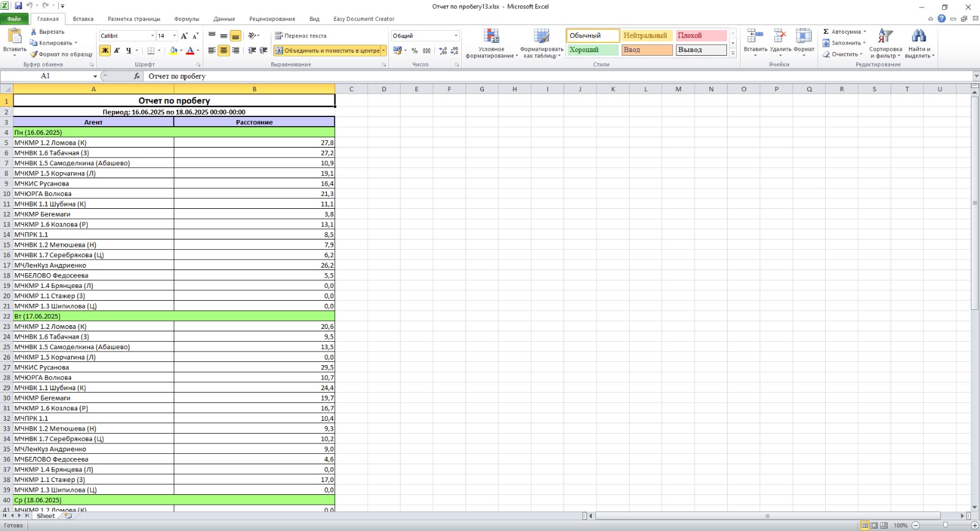The height and width of the screenshot is (531, 980).
Task: Toggle Wrap Text (Перенос текста)
Action: (x=300, y=36)
